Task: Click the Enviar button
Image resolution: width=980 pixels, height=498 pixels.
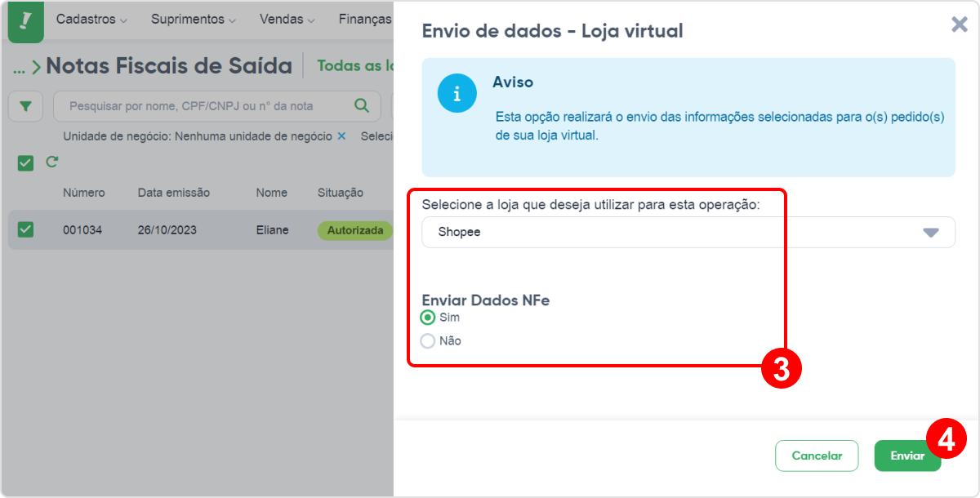Action: click(907, 456)
